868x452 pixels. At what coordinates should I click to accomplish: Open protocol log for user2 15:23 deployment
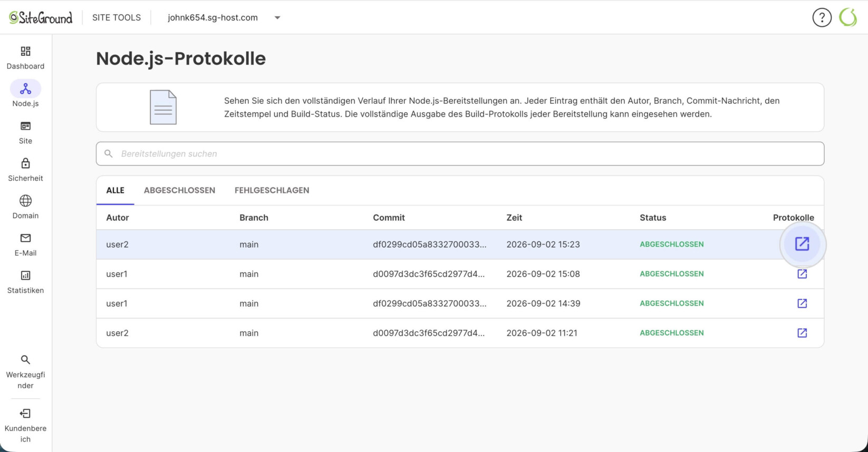[x=802, y=244]
